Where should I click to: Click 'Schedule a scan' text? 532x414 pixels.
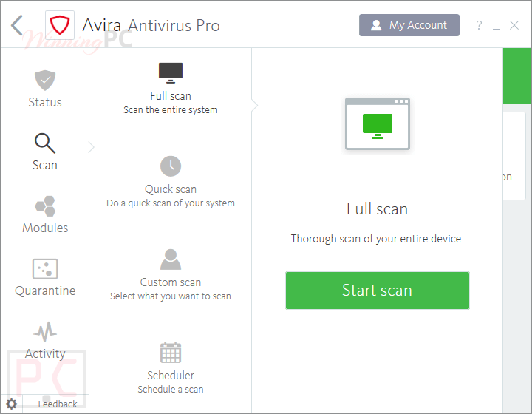pyautogui.click(x=171, y=389)
